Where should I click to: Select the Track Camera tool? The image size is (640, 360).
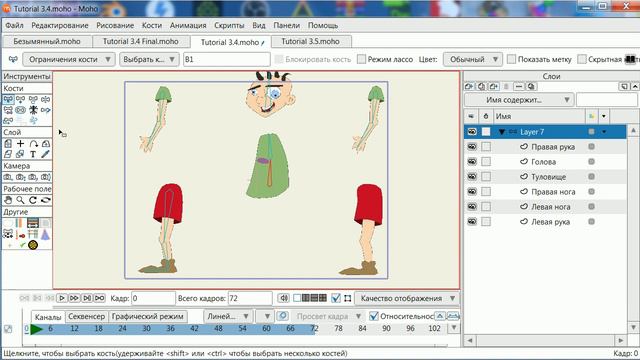tap(8, 177)
